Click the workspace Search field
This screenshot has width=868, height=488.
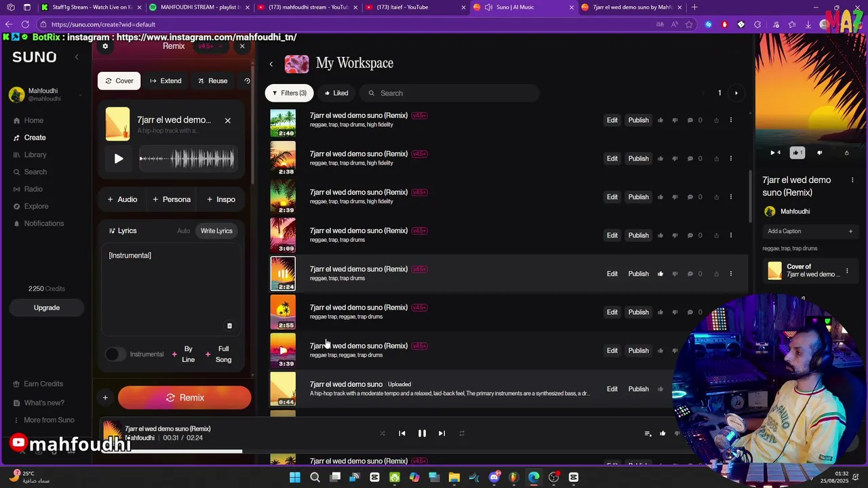(x=449, y=93)
